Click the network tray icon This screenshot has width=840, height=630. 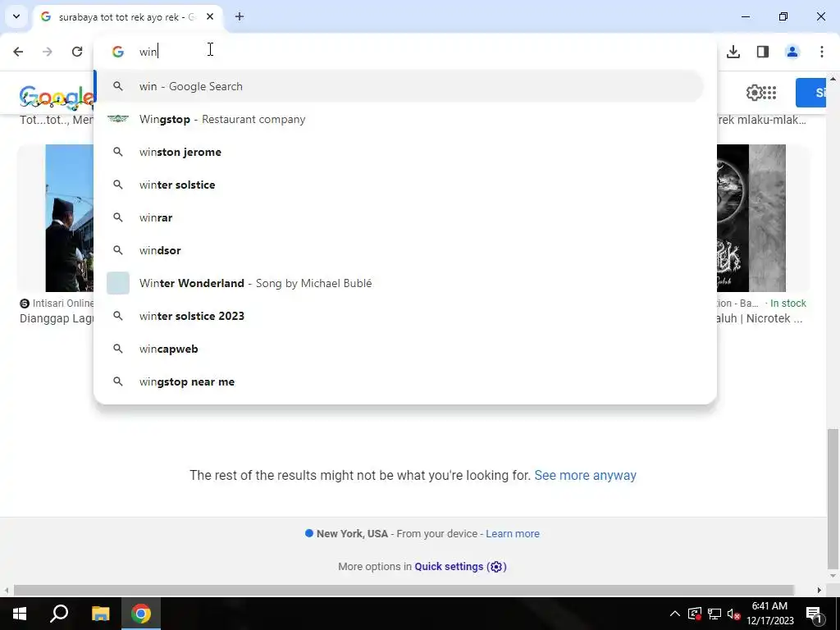[714, 614]
